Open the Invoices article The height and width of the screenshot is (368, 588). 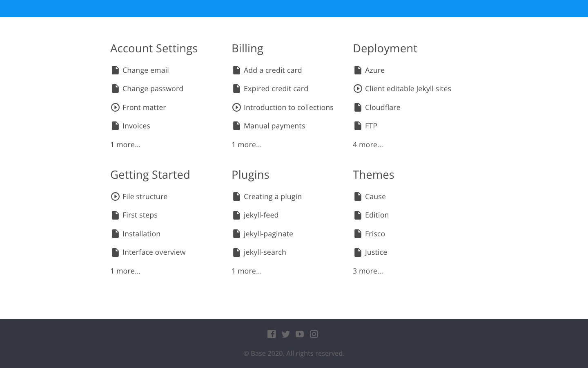(136, 126)
